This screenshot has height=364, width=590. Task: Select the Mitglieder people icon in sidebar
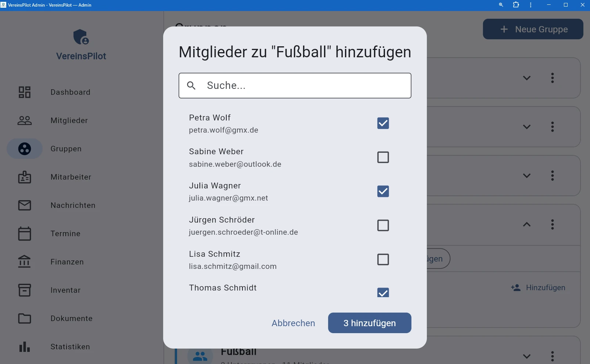[x=24, y=120]
